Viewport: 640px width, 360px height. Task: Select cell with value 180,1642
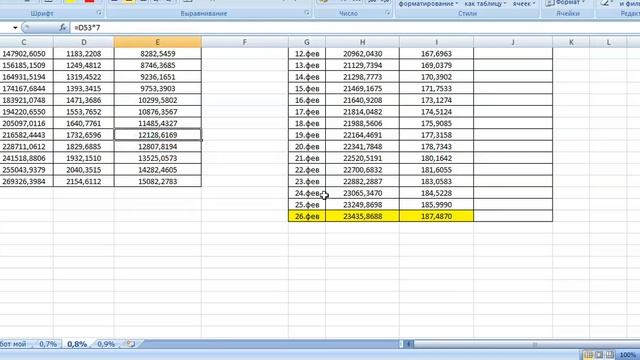click(x=436, y=158)
